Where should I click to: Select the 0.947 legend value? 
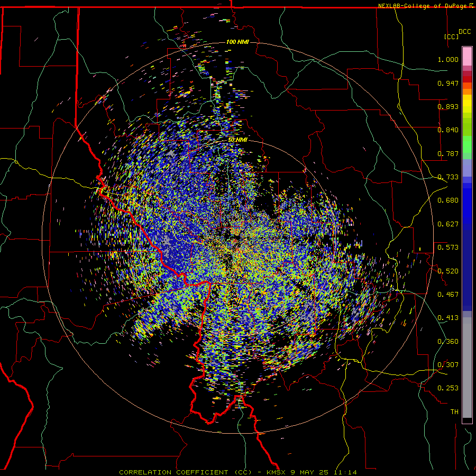coord(448,83)
